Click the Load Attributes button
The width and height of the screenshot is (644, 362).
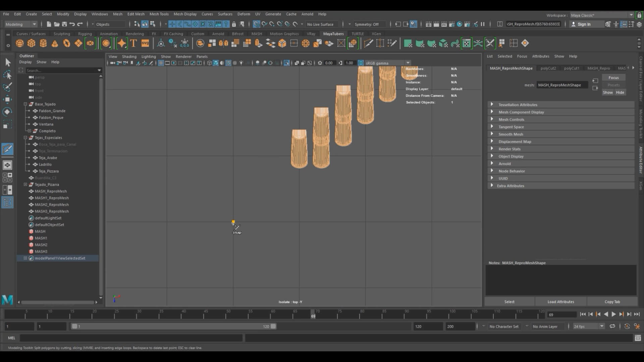pyautogui.click(x=560, y=302)
